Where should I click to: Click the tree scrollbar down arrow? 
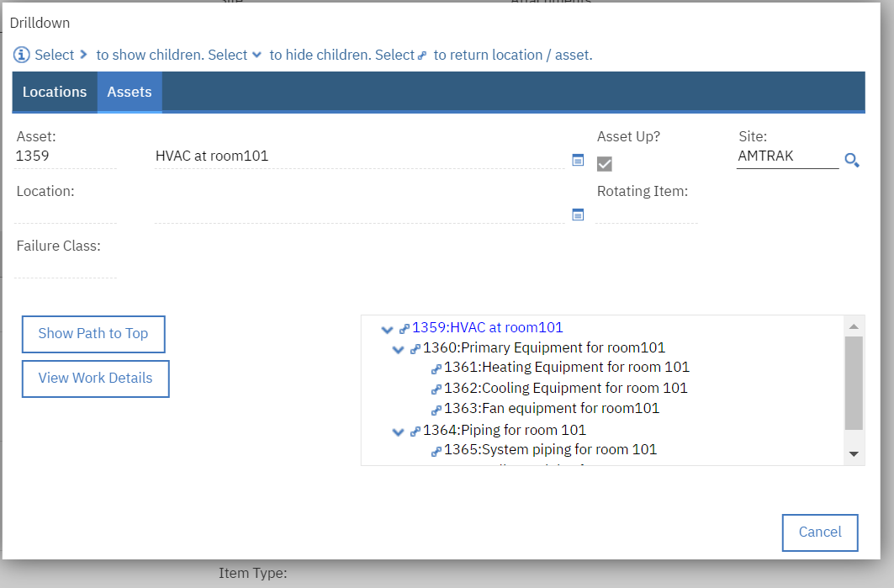[854, 453]
